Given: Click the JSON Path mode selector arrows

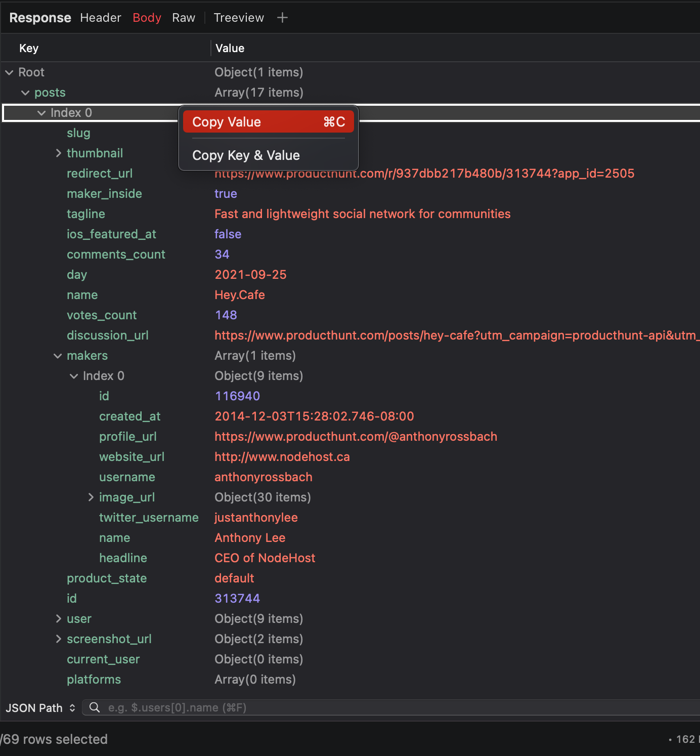Looking at the screenshot, I should 72,708.
